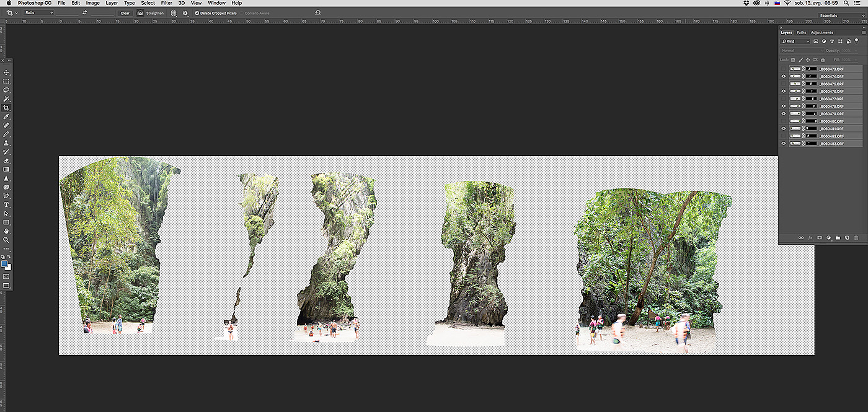The width and height of the screenshot is (868, 412).
Task: Select the Magic Wand tool
Action: click(7, 99)
